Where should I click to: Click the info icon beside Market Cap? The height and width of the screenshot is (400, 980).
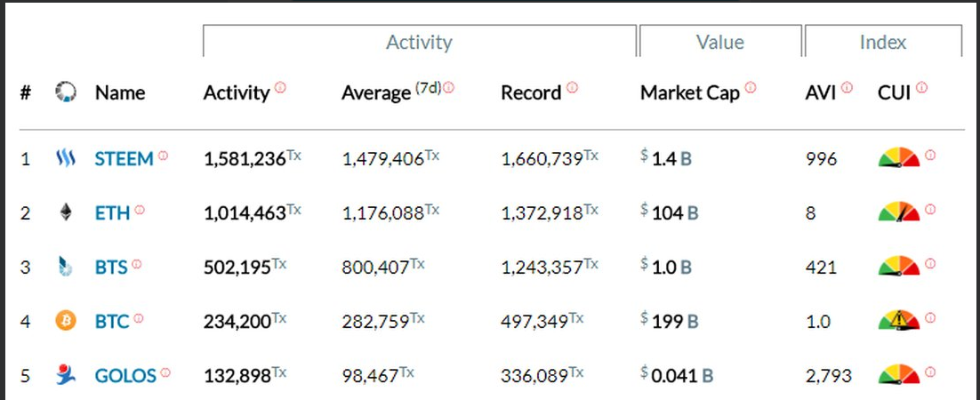click(x=751, y=87)
